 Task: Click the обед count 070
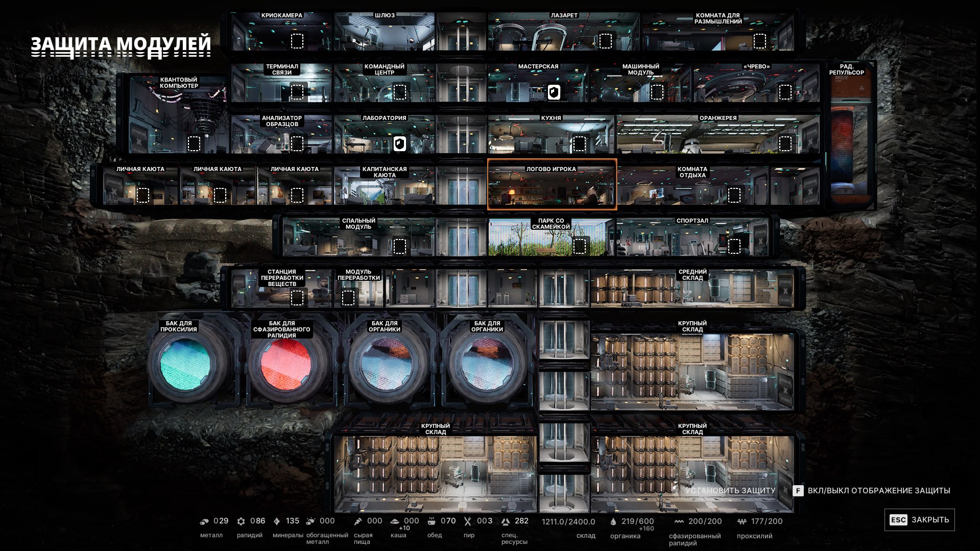(x=448, y=521)
